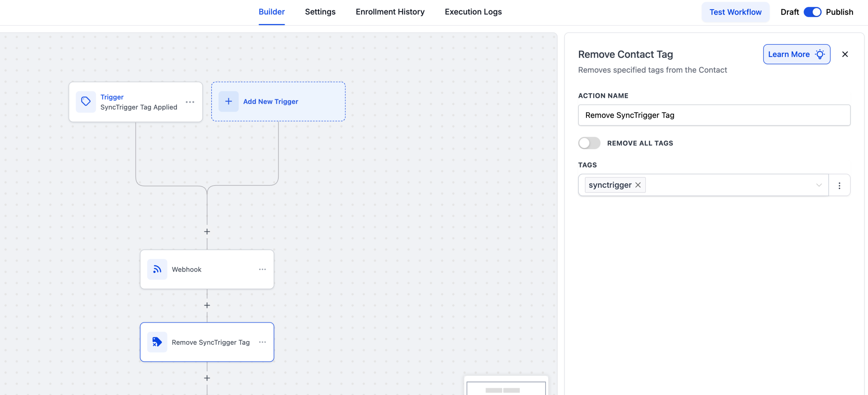Remove the synctrigger tag chip

coord(638,185)
